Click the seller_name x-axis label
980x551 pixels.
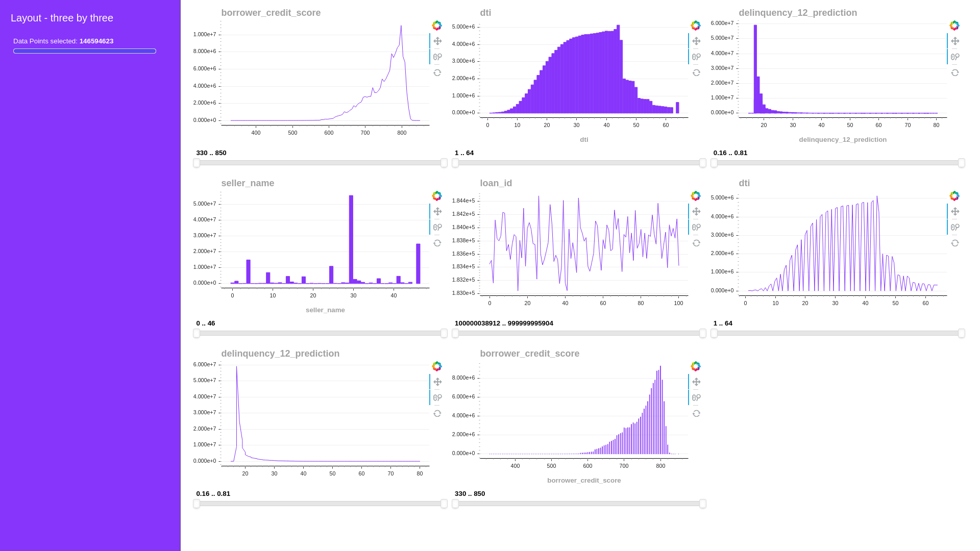(x=325, y=310)
